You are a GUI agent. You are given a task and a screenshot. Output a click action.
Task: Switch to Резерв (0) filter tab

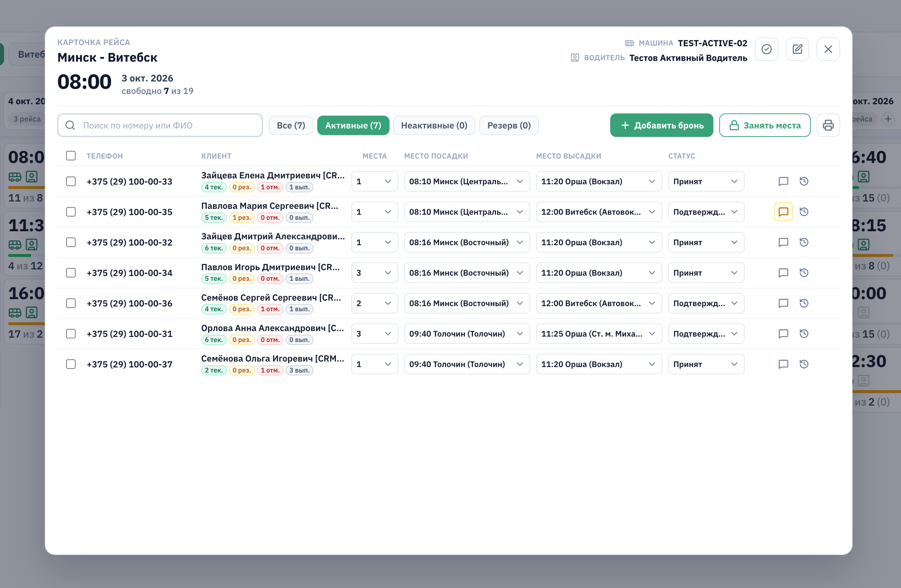(509, 125)
